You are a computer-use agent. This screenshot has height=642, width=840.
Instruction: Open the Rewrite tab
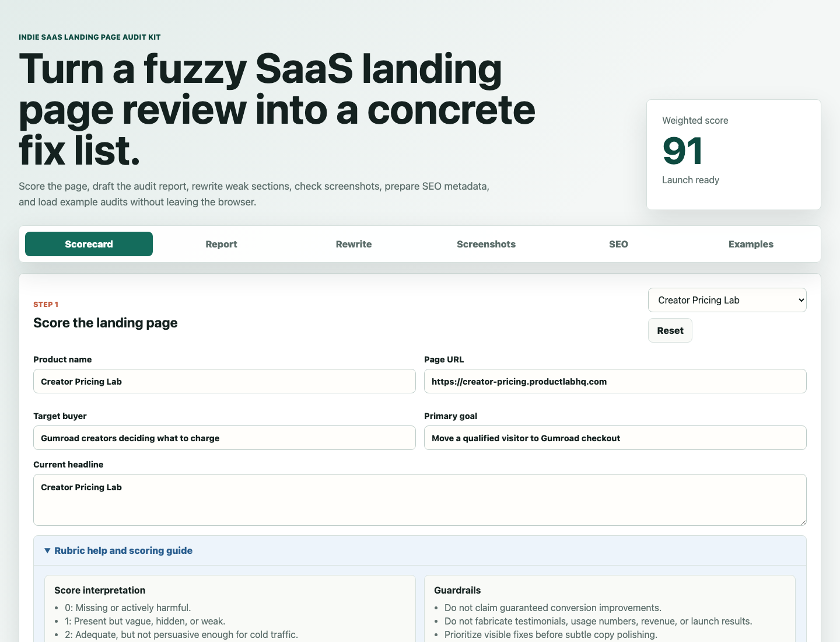[x=353, y=244]
